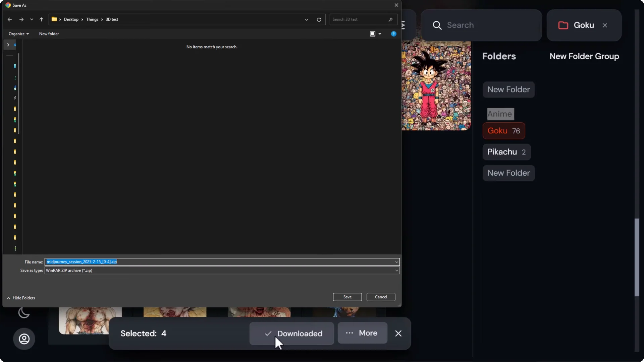Remove the Goku folder filter
The height and width of the screenshot is (362, 644).
coord(605,25)
